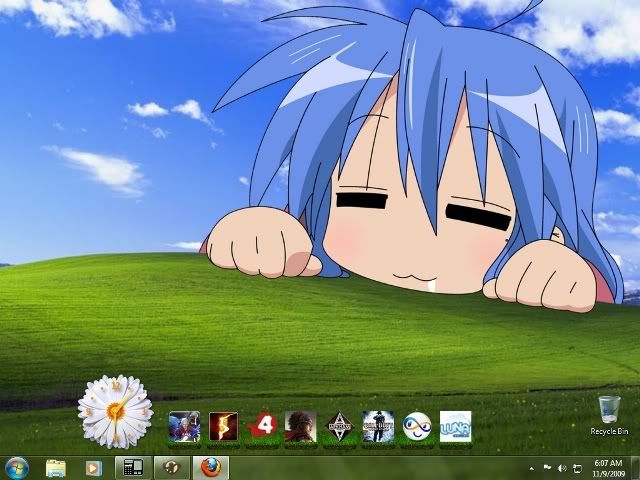Image resolution: width=640 pixels, height=480 pixels.
Task: Click the blue infinity smiley dock icon
Action: click(x=417, y=426)
